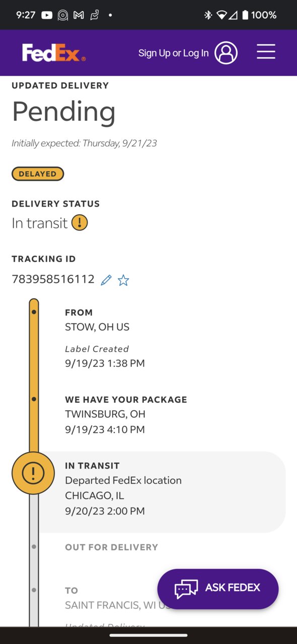
Task: Tap the yellow DELAYED status badge
Action: pos(38,174)
